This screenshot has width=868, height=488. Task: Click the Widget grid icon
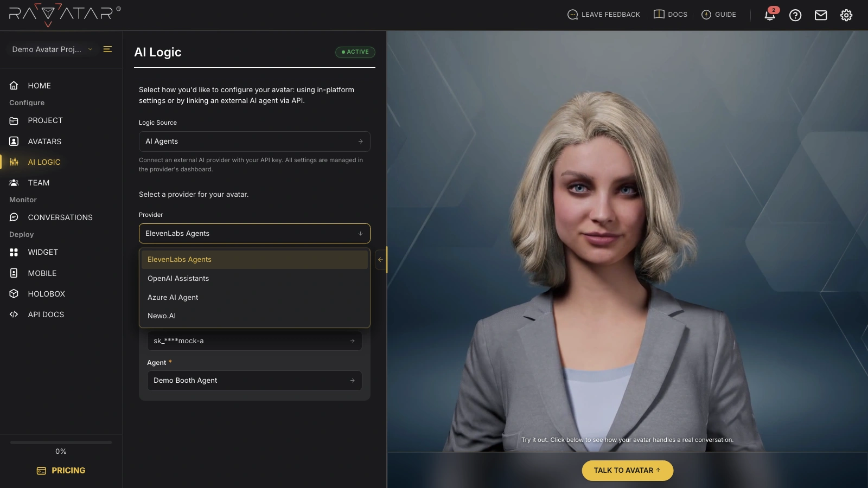click(14, 252)
